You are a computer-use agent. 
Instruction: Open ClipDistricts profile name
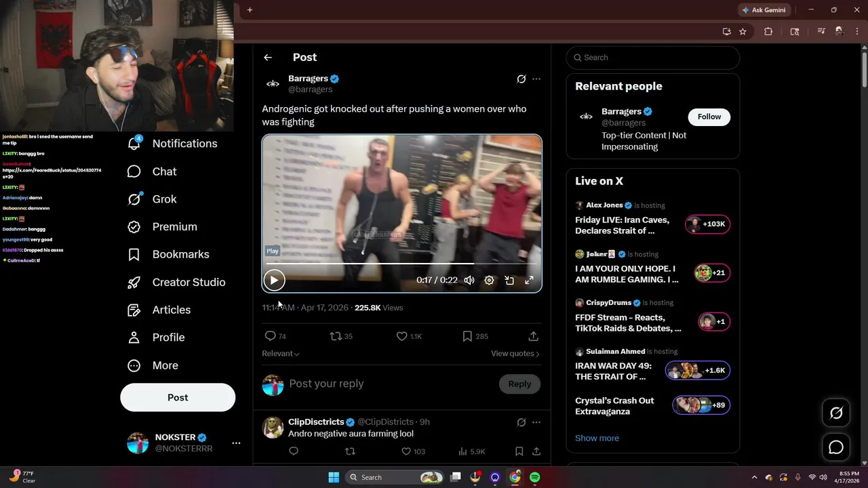[x=316, y=422]
